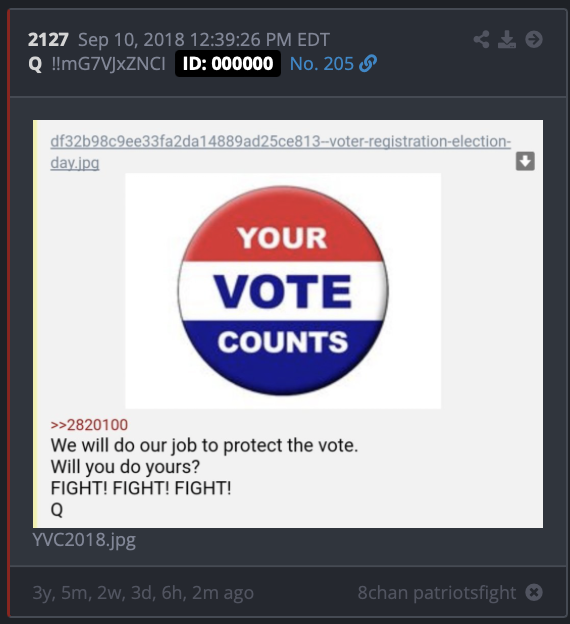Go to next post with arrow icon
The height and width of the screenshot is (624, 570).
[534, 39]
